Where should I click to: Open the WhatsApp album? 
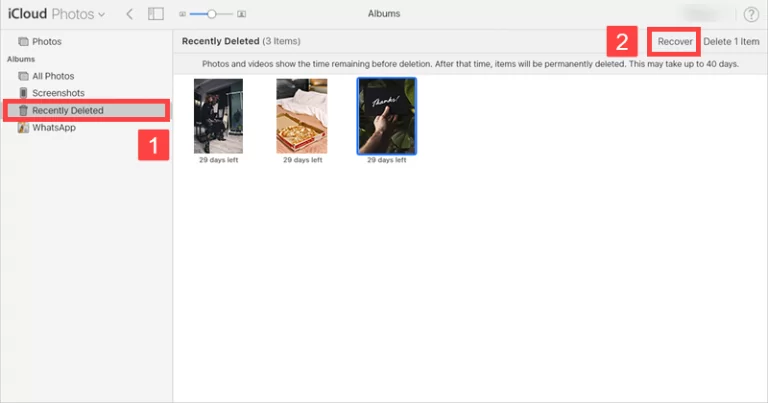(53, 127)
